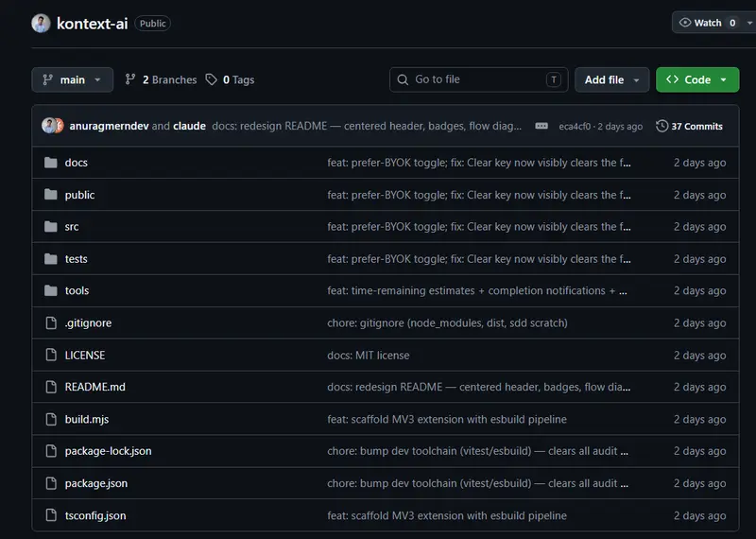Click the branch icon next to 2 Branches
Screen dimensions: 756x539
coord(130,79)
